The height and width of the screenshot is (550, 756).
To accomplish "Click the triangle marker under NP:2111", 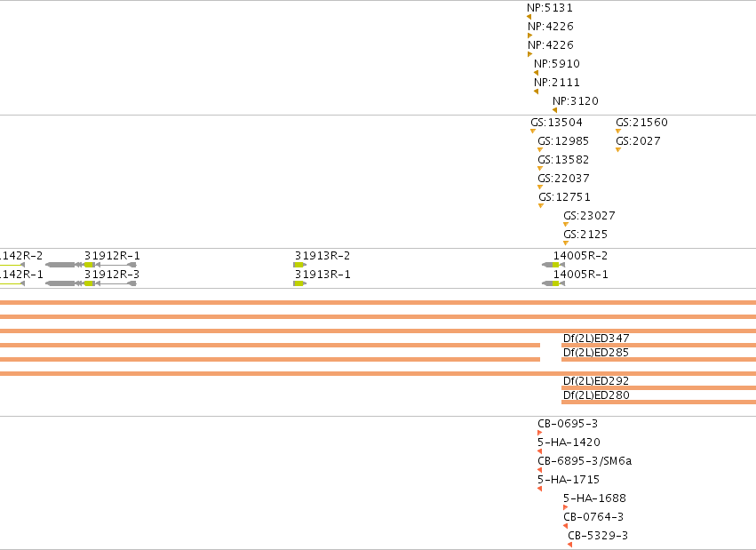I will coord(537,92).
